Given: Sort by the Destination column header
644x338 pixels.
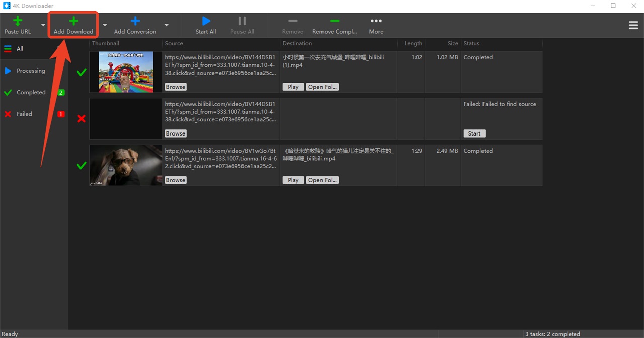Looking at the screenshot, I should (x=339, y=43).
